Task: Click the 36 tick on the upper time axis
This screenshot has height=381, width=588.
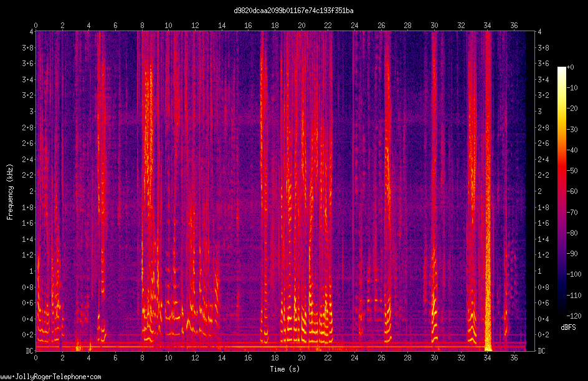Action: coord(514,26)
